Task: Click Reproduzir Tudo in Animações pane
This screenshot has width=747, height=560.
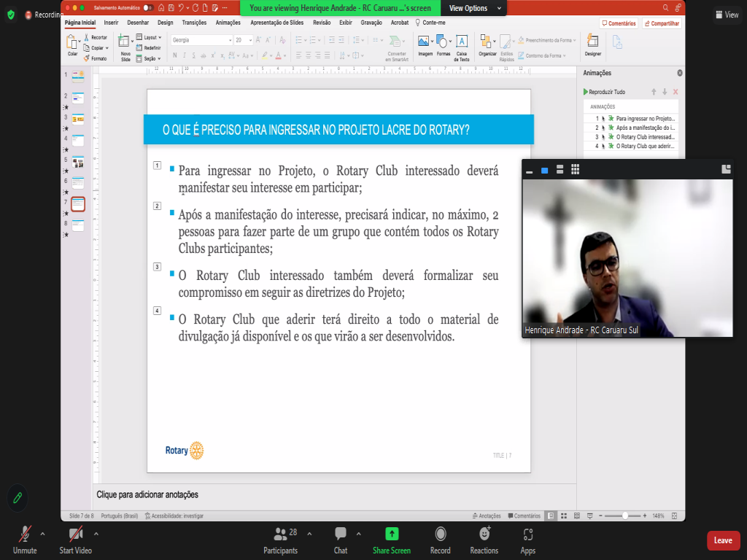Action: pos(604,92)
